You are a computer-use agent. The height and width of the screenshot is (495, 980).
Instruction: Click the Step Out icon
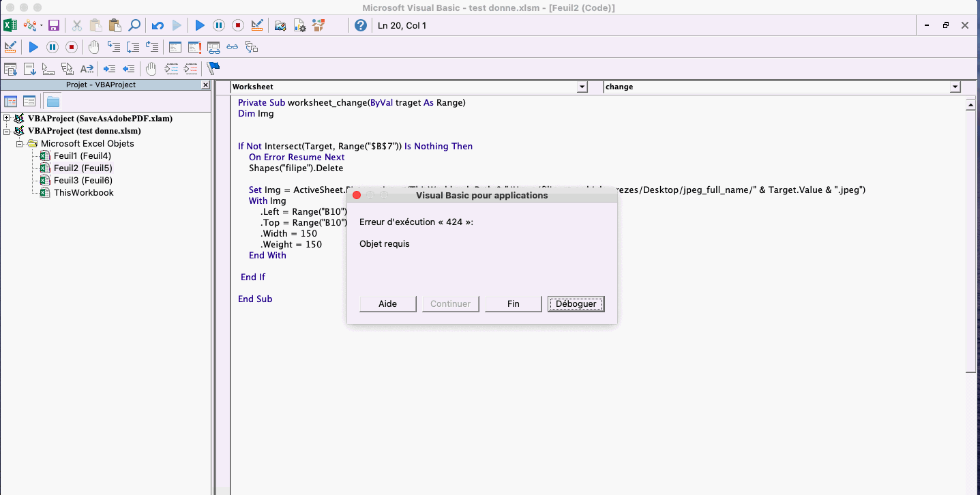coord(152,47)
